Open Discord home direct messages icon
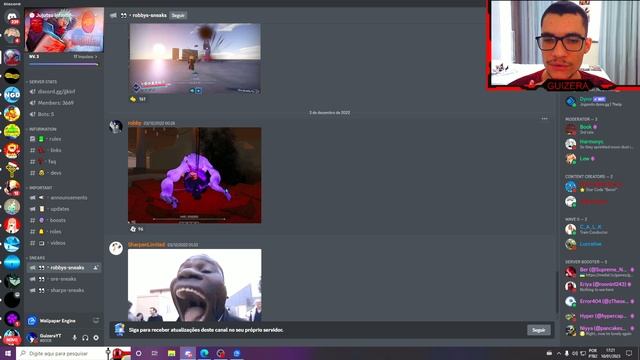Viewport: 640px width, 360px height. [12, 17]
